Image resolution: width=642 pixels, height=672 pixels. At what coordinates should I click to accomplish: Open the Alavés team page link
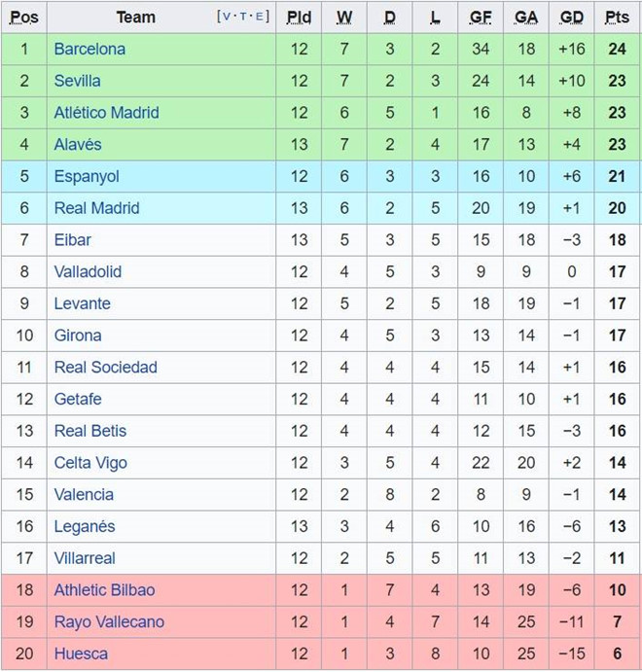coord(78,145)
